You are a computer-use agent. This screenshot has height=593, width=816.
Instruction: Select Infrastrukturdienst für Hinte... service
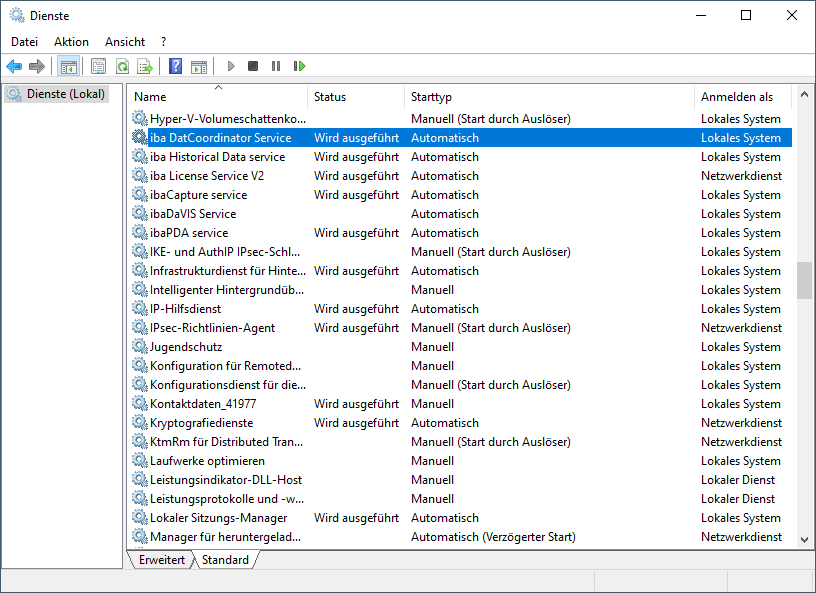[x=461, y=271]
